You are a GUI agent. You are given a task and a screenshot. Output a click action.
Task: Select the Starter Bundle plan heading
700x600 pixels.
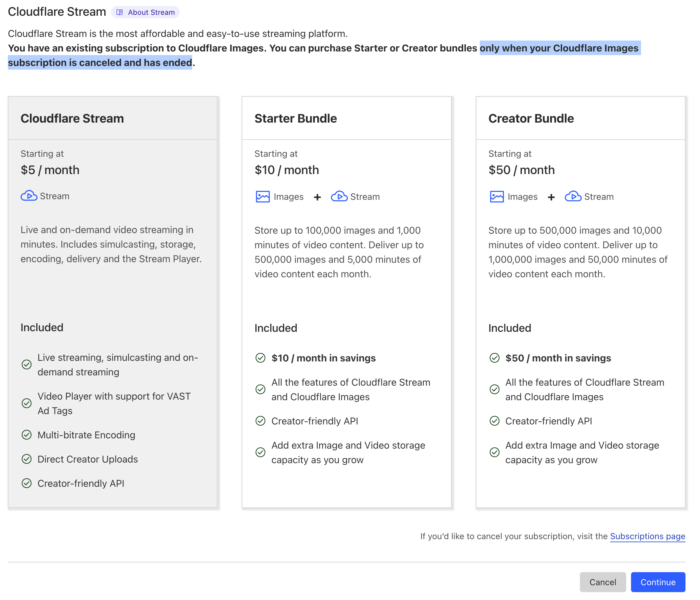point(296,118)
